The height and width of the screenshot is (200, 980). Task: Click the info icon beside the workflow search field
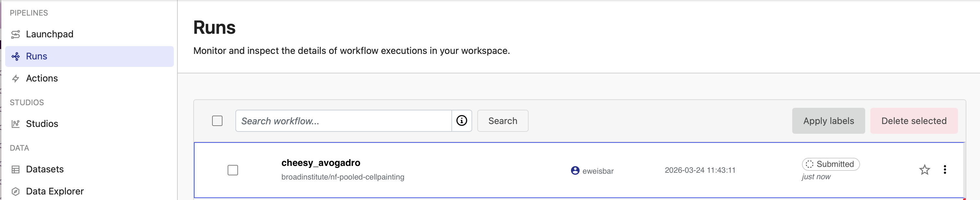point(461,120)
